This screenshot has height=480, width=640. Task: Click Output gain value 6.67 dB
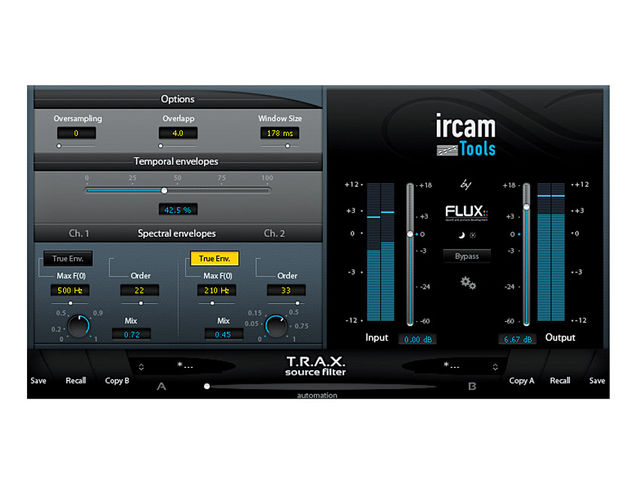tap(518, 339)
